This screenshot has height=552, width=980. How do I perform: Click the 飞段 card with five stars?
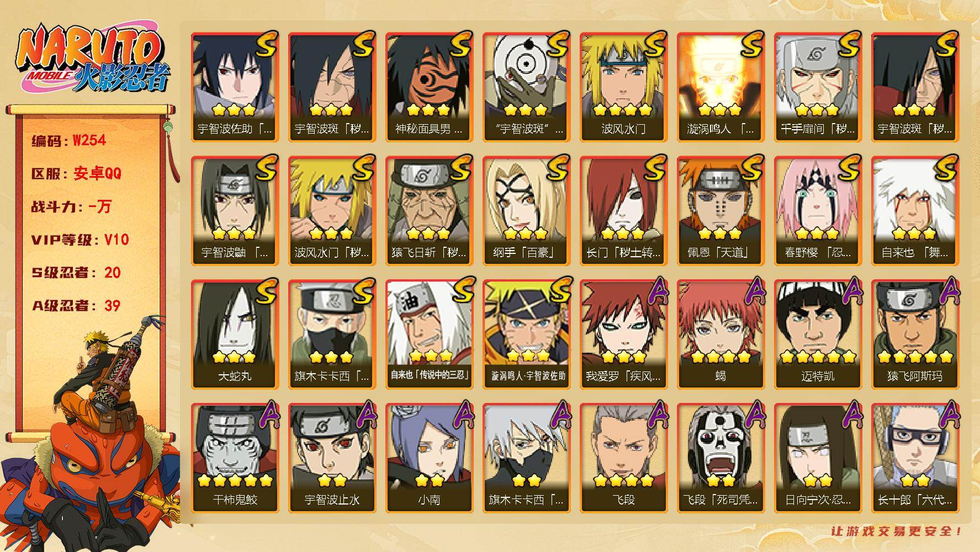point(623,458)
